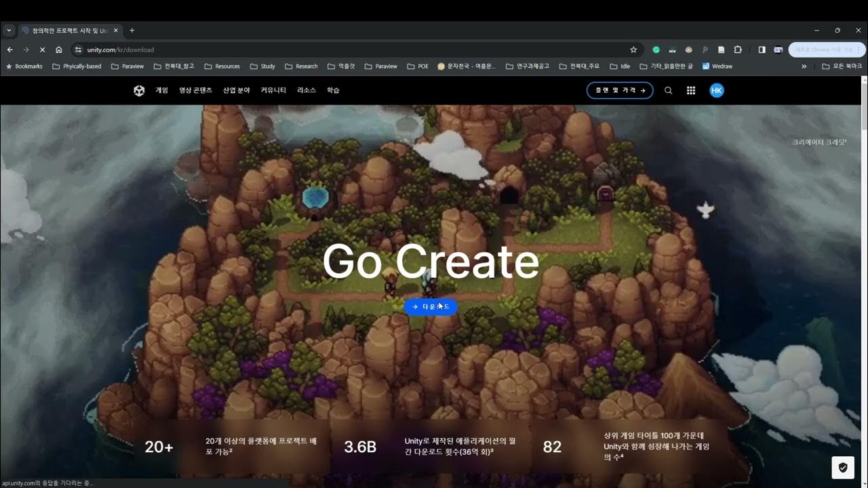Screen dimensions: 868x488
Task: Show hidden bookmarks with double chevron
Action: [804, 66]
